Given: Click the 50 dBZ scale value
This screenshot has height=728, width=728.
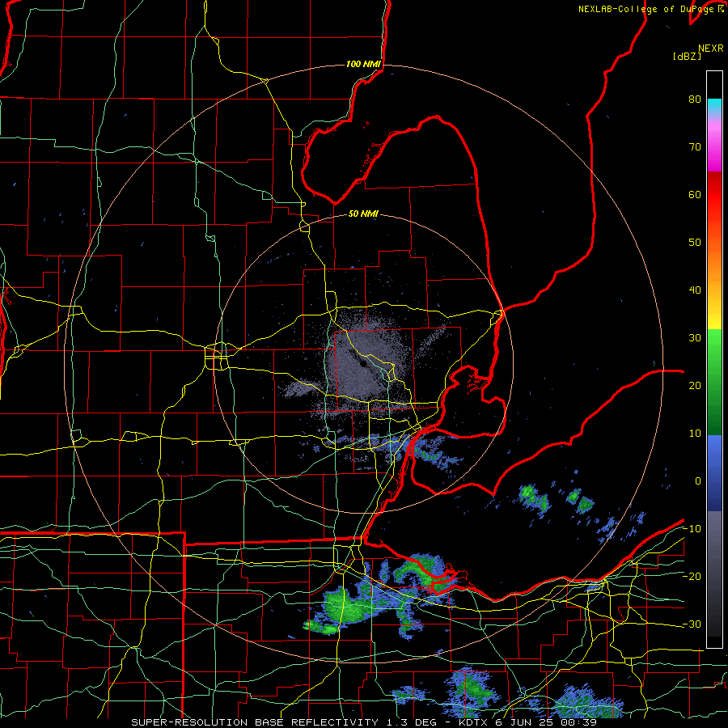Looking at the screenshot, I should (695, 243).
